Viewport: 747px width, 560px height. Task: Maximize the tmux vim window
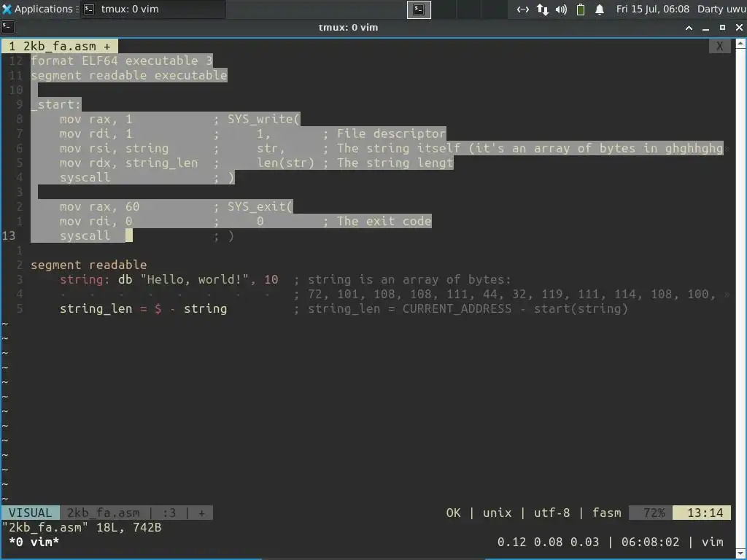[x=722, y=28]
